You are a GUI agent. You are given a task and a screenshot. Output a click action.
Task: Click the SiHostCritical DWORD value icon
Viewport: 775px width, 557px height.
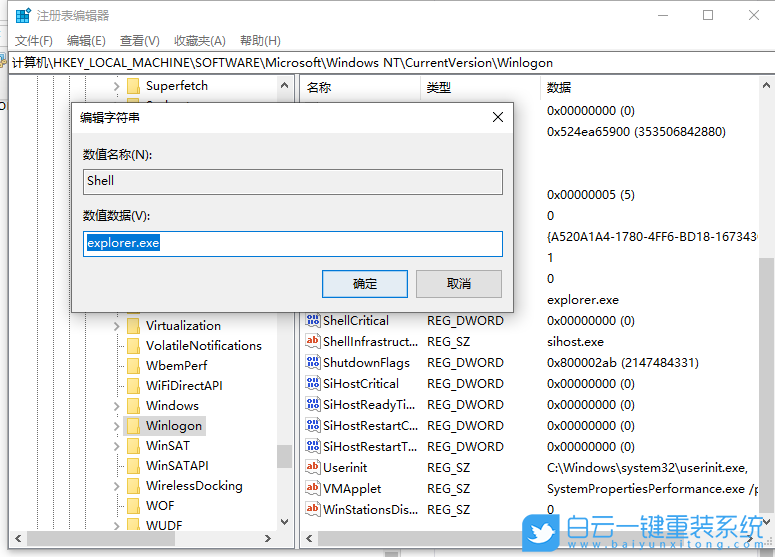point(312,383)
